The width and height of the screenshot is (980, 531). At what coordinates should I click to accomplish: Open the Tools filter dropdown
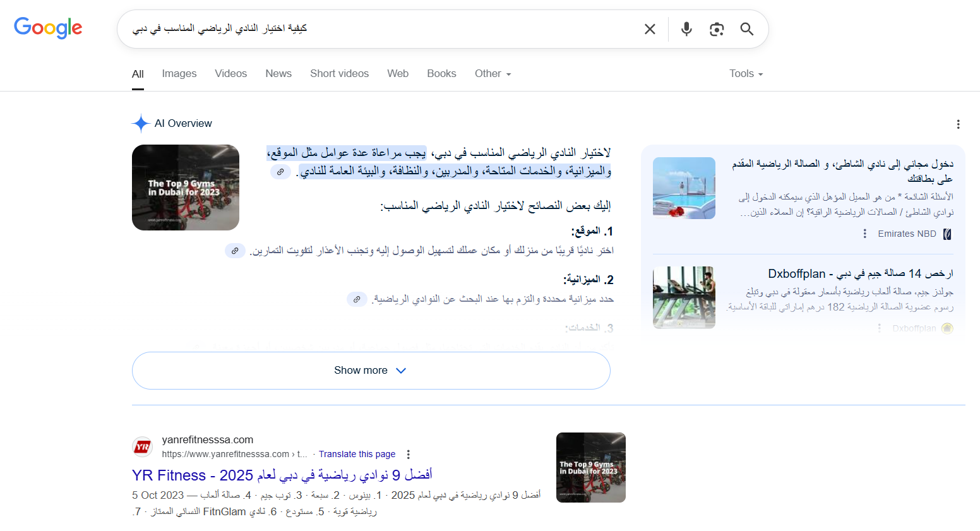point(745,73)
